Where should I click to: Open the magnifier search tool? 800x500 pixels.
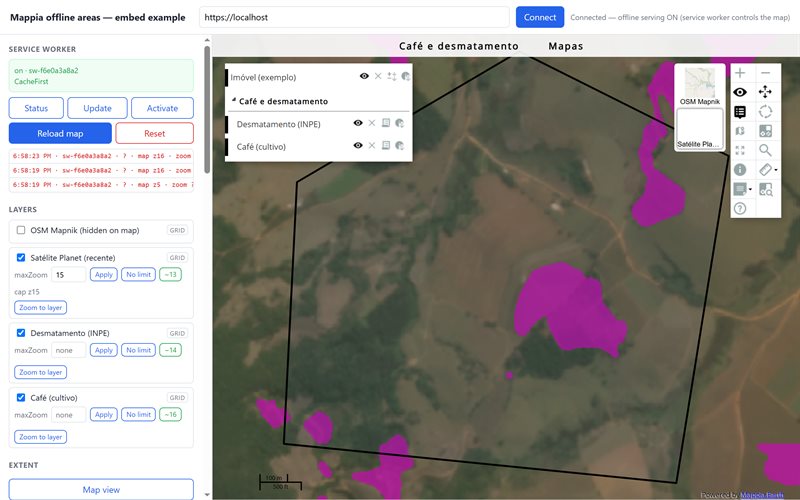point(765,150)
